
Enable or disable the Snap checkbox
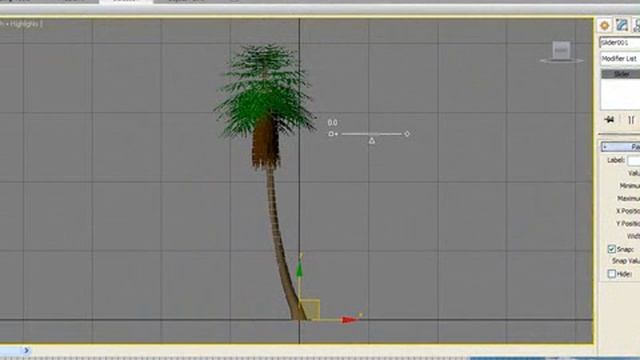[611, 249]
